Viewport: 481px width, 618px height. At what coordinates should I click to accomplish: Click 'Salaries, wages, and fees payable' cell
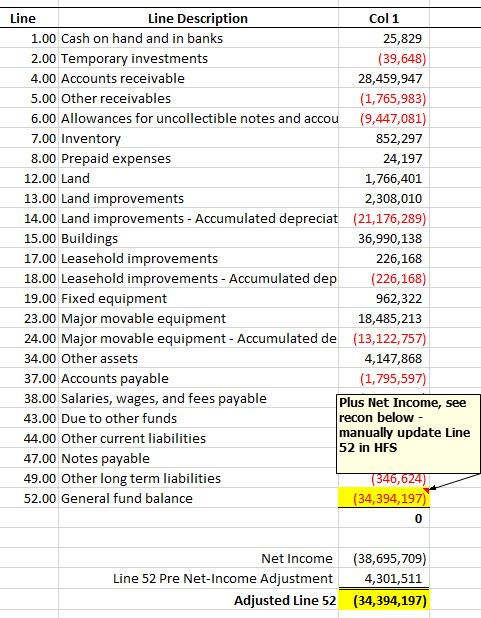(x=198, y=398)
